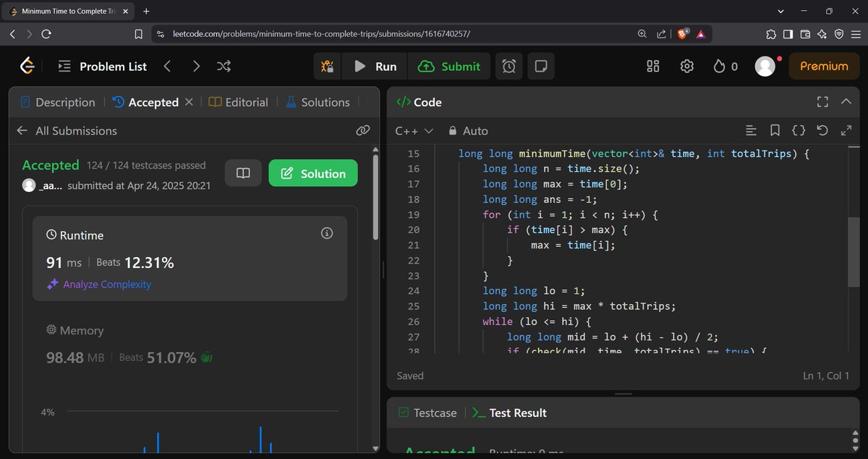Click the LeetCode logo icon

(x=27, y=66)
